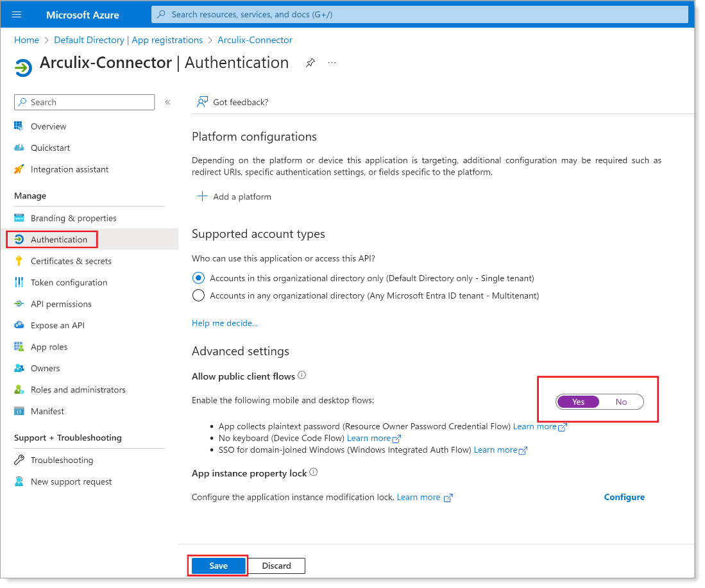This screenshot has width=705, height=588.
Task: Go to Token configuration
Action: click(69, 282)
